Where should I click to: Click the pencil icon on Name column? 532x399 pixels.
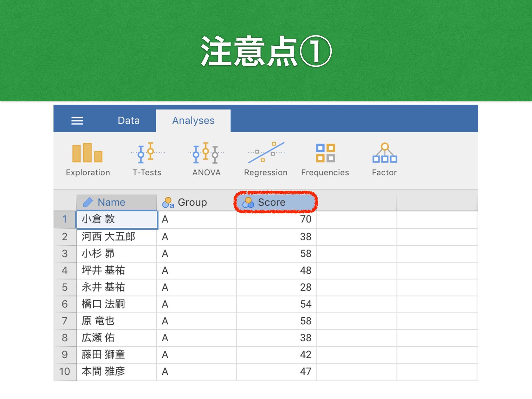pos(88,202)
